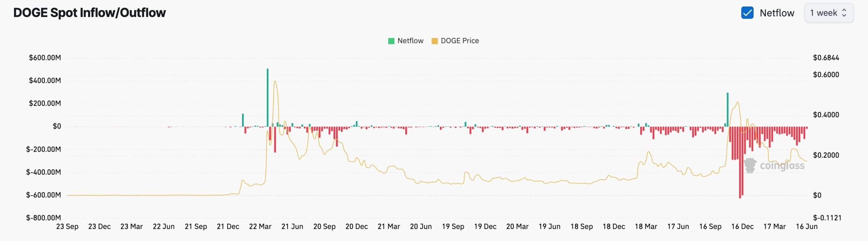Select the deepest red outflow bar near 16 Dec
This screenshot has width=868, height=241.
[x=740, y=162]
